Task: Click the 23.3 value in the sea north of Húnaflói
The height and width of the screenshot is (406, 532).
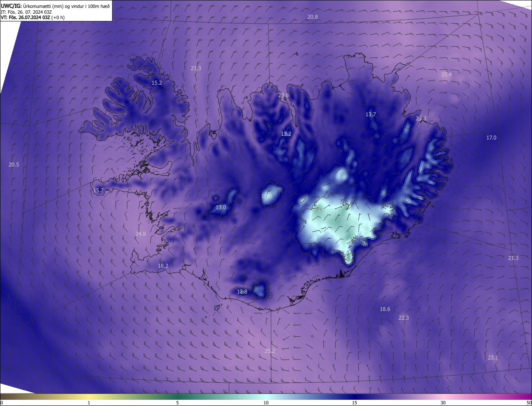Action: coord(196,68)
